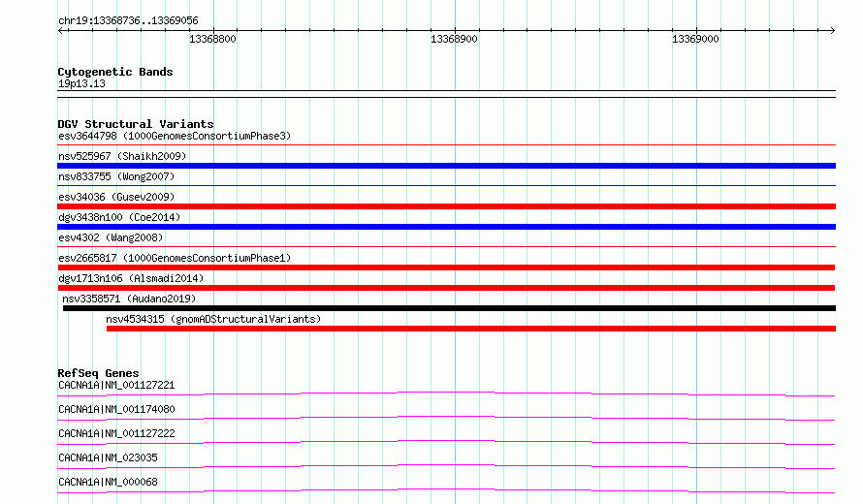Click the blue bar for nsv525967

coord(446,166)
